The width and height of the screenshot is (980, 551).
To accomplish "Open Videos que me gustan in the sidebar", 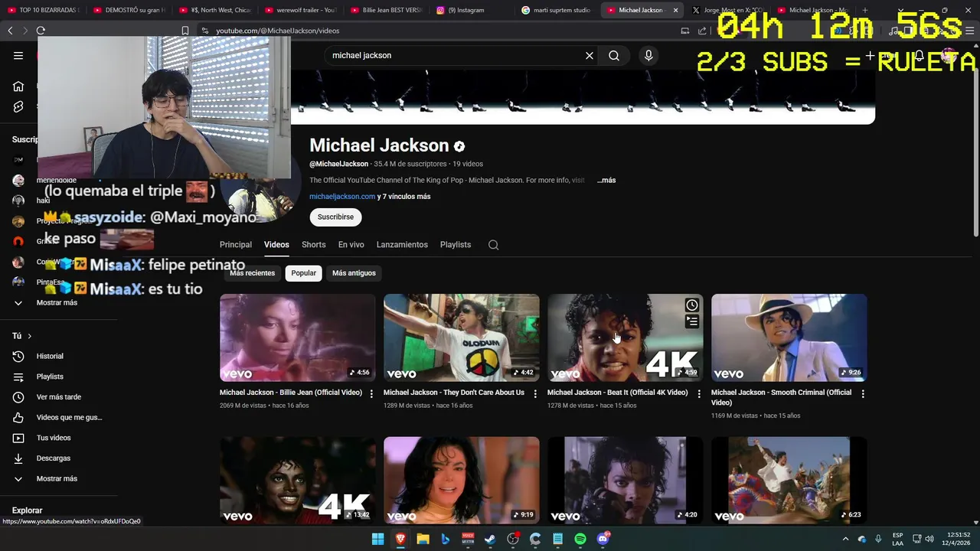I will coord(69,417).
